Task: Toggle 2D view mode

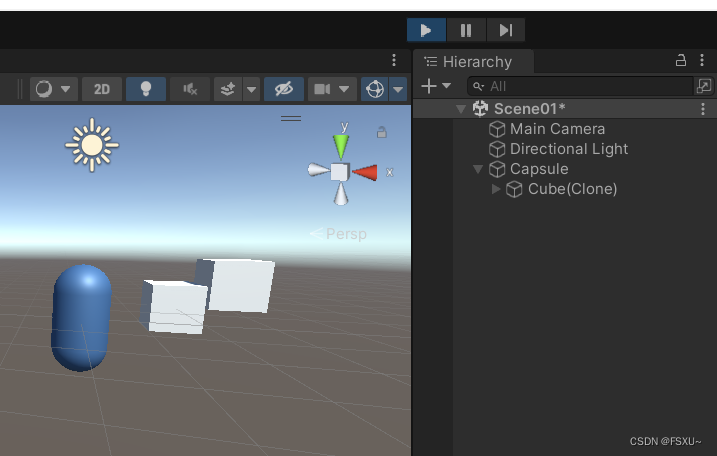Action: click(102, 89)
